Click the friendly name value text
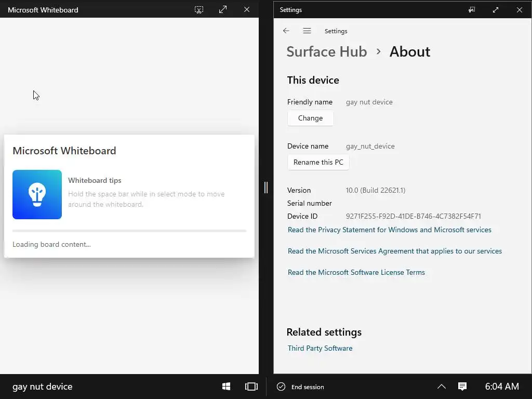Viewport: 532px width, 399px height. (369, 102)
